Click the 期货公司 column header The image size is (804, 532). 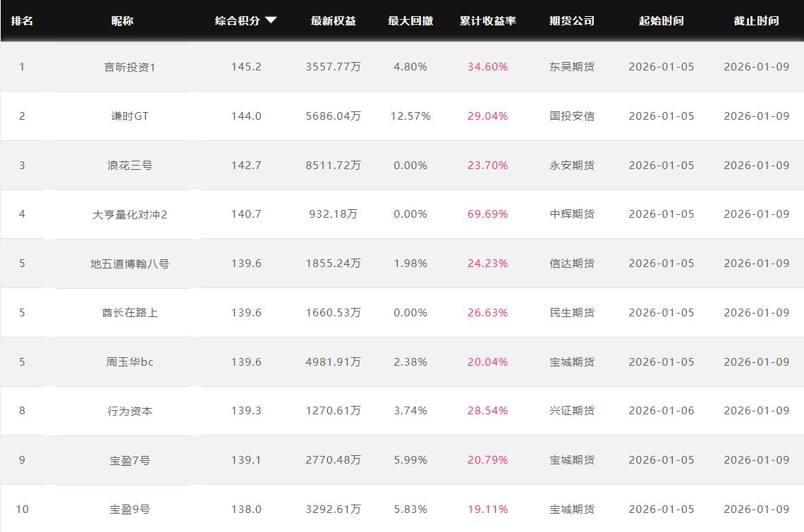coord(571,21)
